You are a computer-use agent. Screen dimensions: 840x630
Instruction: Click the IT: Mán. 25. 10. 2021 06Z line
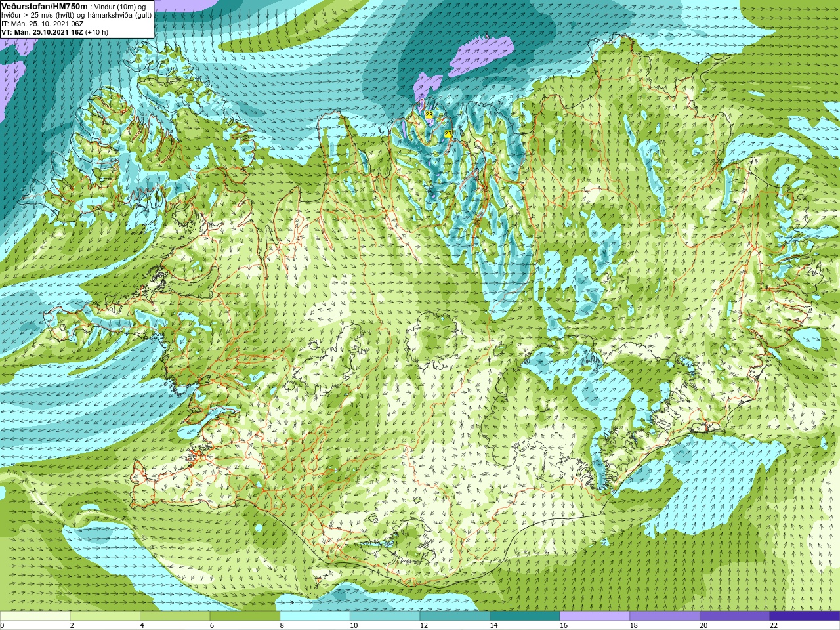click(43, 24)
